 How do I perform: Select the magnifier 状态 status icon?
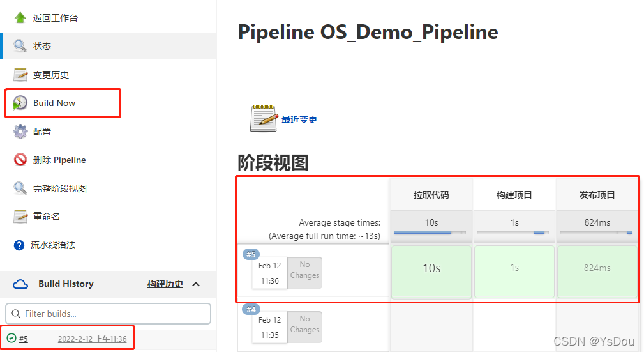pos(20,45)
